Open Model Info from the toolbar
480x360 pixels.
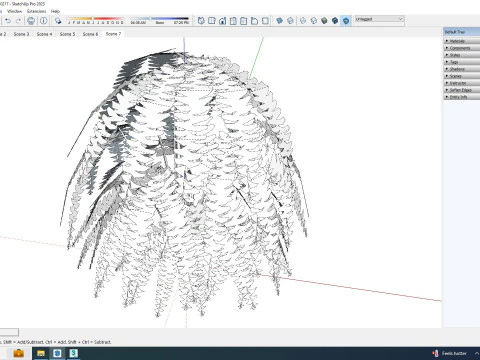click(x=44, y=21)
